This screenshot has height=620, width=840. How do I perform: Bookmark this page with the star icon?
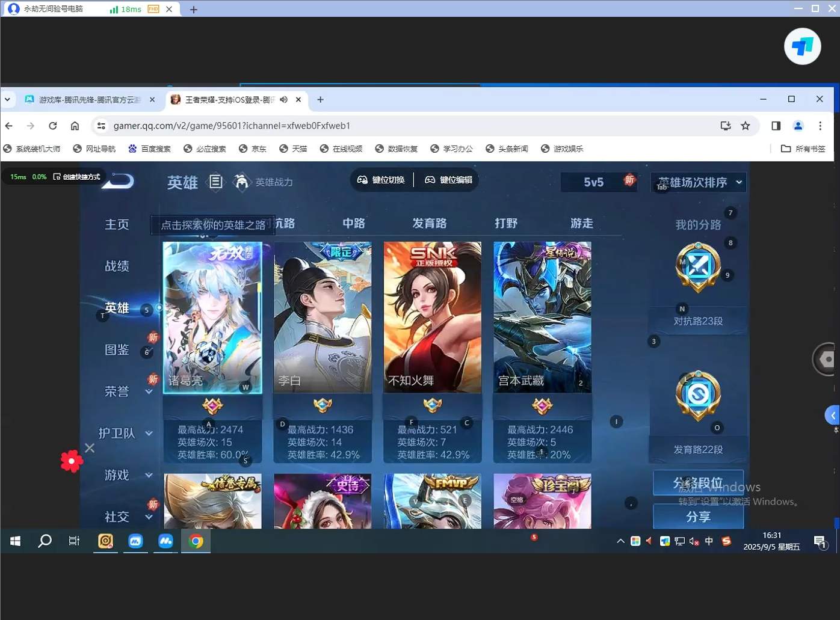pyautogui.click(x=746, y=126)
